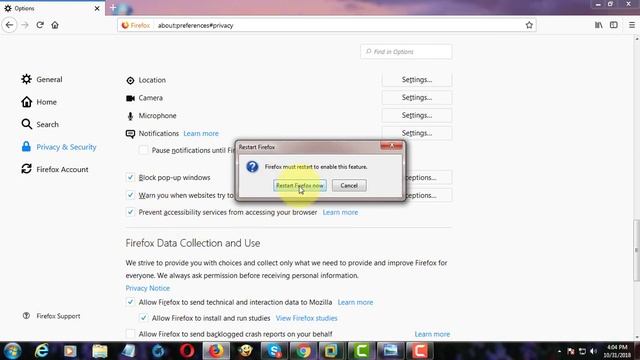Go to the Firefox home page

coord(55,25)
